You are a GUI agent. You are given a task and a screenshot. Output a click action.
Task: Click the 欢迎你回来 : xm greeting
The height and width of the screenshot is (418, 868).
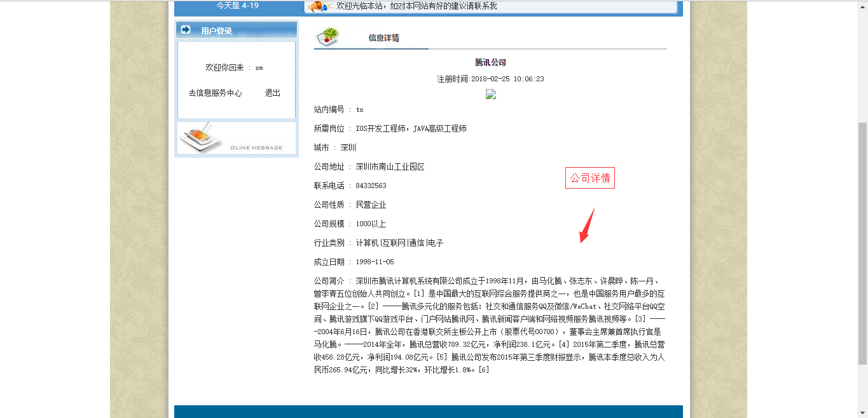pyautogui.click(x=234, y=67)
